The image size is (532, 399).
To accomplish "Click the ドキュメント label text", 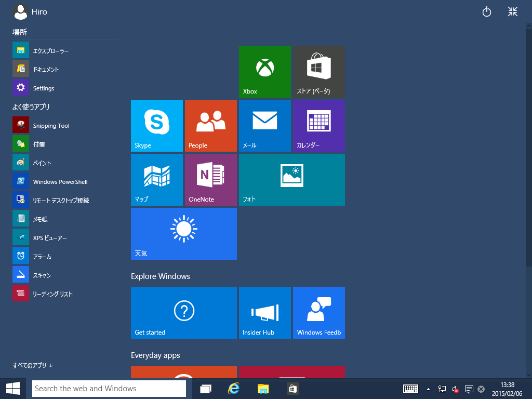I will 46,70.
